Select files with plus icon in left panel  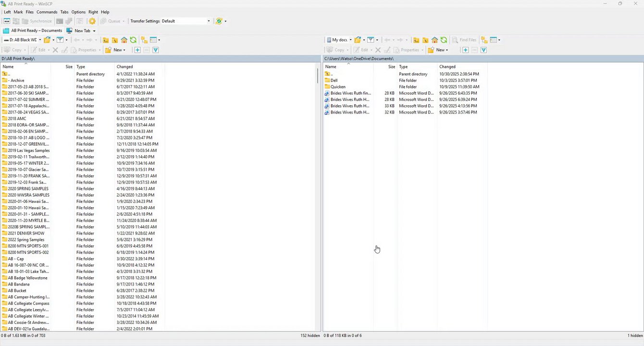137,50
